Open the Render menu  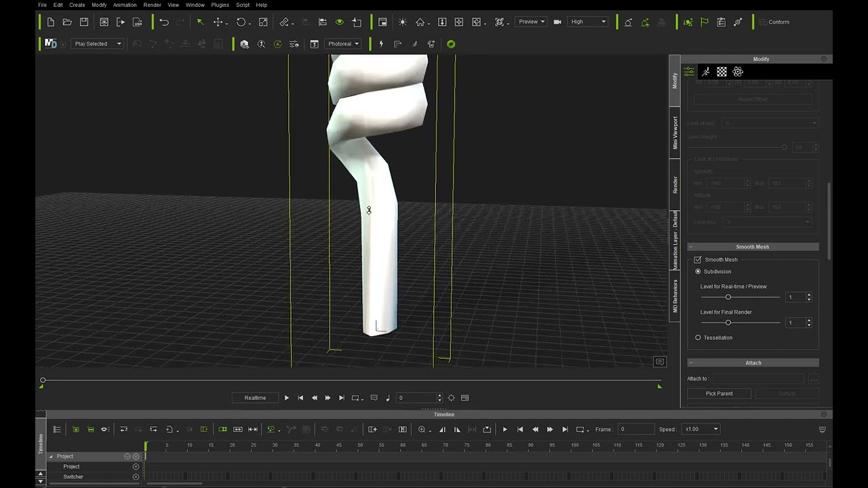(152, 5)
